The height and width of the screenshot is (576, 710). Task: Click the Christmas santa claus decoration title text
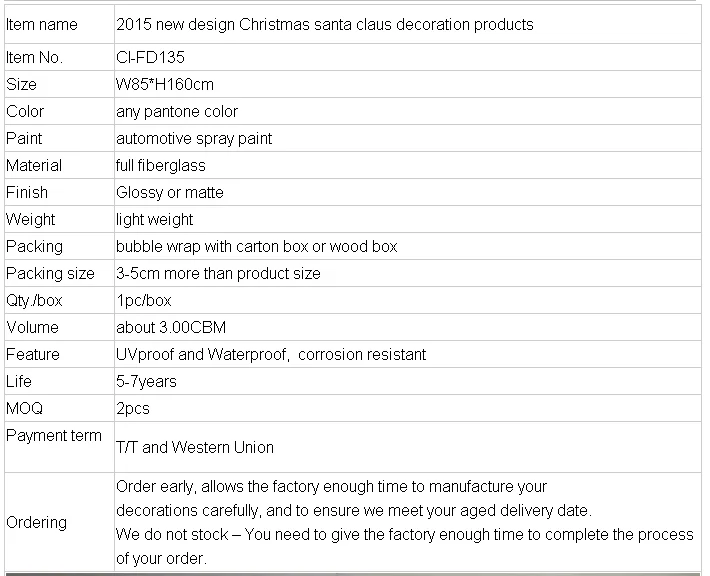325,24
